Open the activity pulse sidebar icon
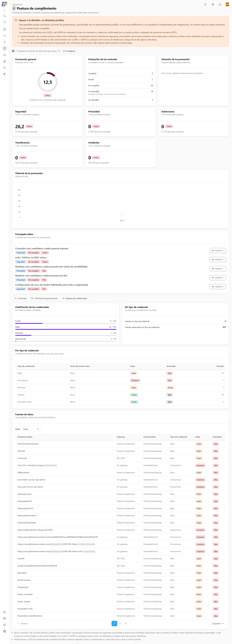Image resolution: width=232 pixels, height=644 pixels. (4, 36)
